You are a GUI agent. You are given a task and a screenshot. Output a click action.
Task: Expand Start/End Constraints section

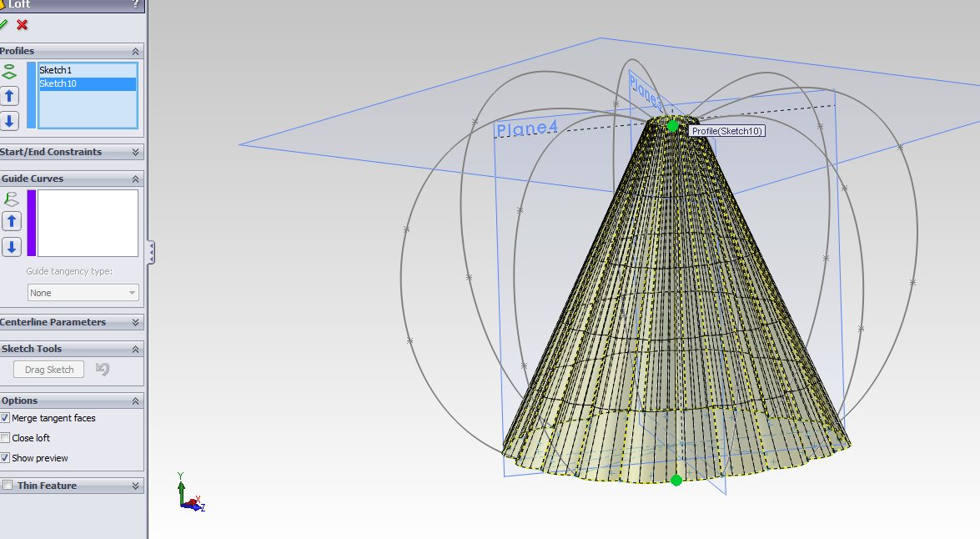[135, 152]
